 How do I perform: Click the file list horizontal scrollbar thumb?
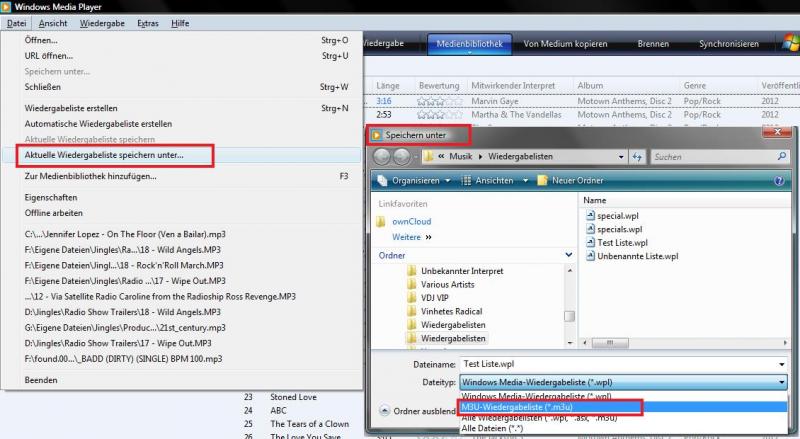[610, 343]
